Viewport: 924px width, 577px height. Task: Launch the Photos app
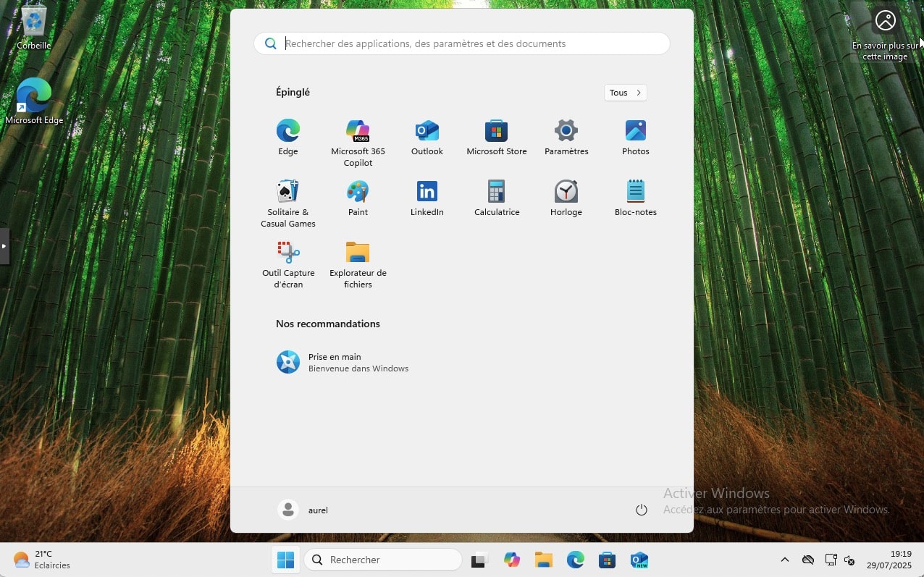(635, 138)
